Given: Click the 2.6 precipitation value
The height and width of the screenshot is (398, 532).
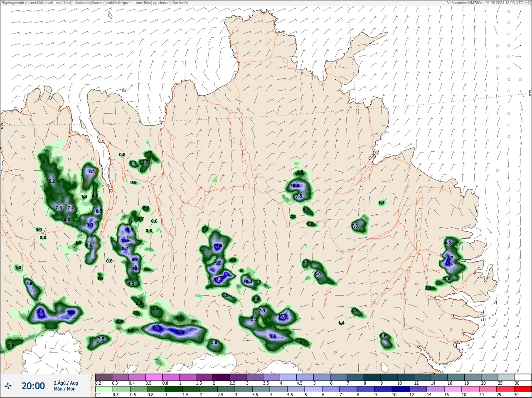Looking at the screenshot, I should [303, 341].
